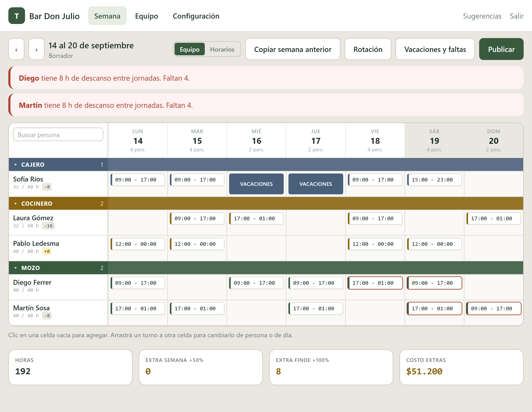
Task: Open Diego Ferrer Friday 17:00-01:00 shift
Action: click(x=375, y=283)
